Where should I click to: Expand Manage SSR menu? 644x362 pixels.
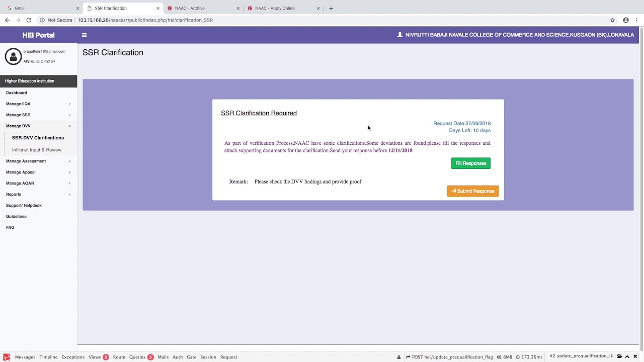(38, 115)
